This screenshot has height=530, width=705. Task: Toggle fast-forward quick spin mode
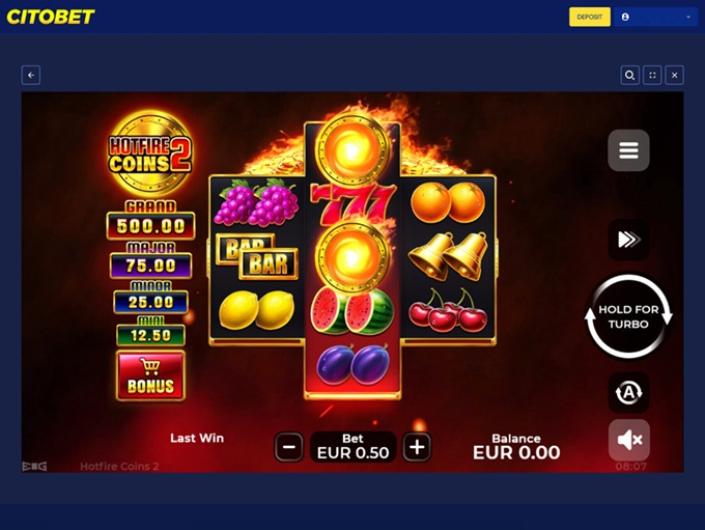(628, 240)
